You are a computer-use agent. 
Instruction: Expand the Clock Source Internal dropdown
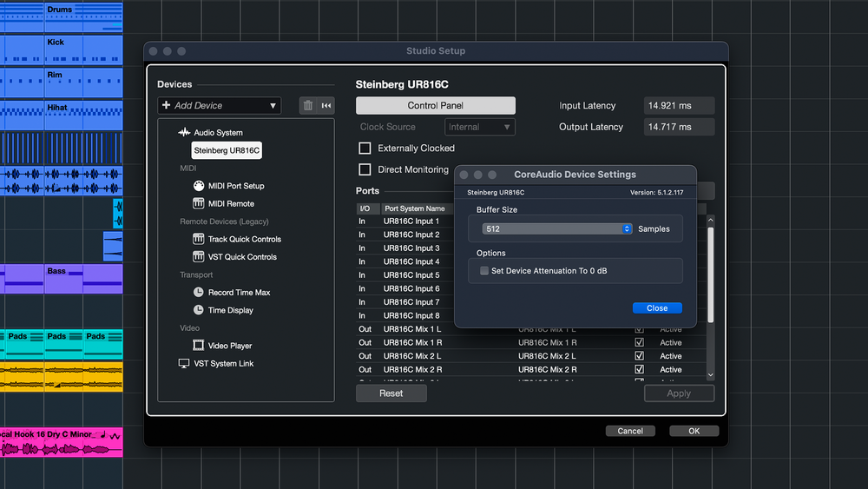(480, 127)
